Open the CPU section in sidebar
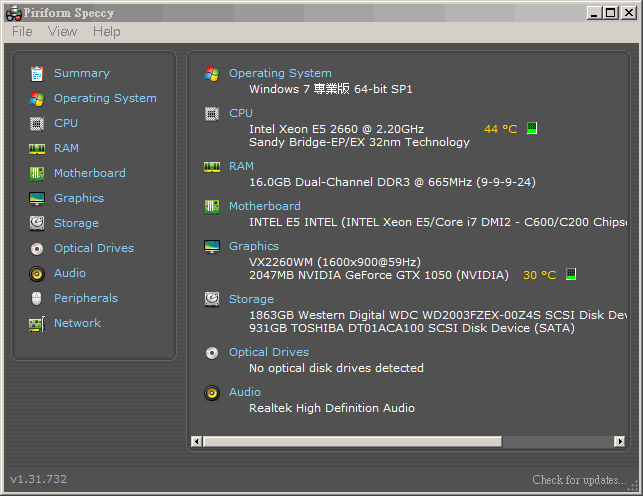 pyautogui.click(x=66, y=123)
